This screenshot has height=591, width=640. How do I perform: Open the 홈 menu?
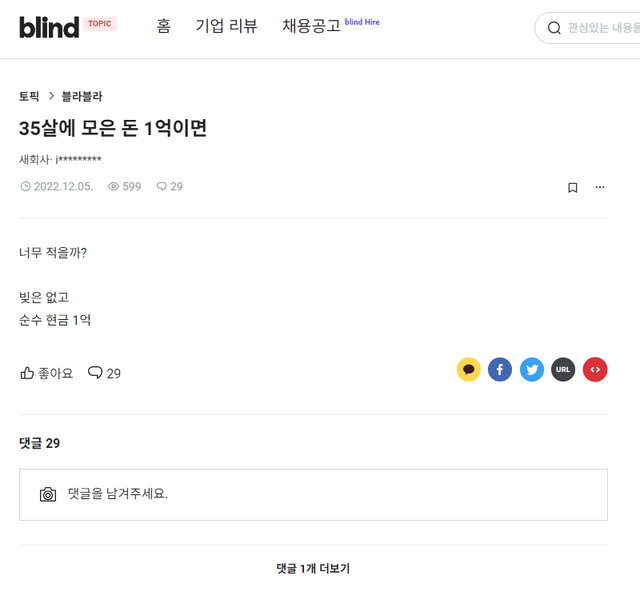click(164, 27)
